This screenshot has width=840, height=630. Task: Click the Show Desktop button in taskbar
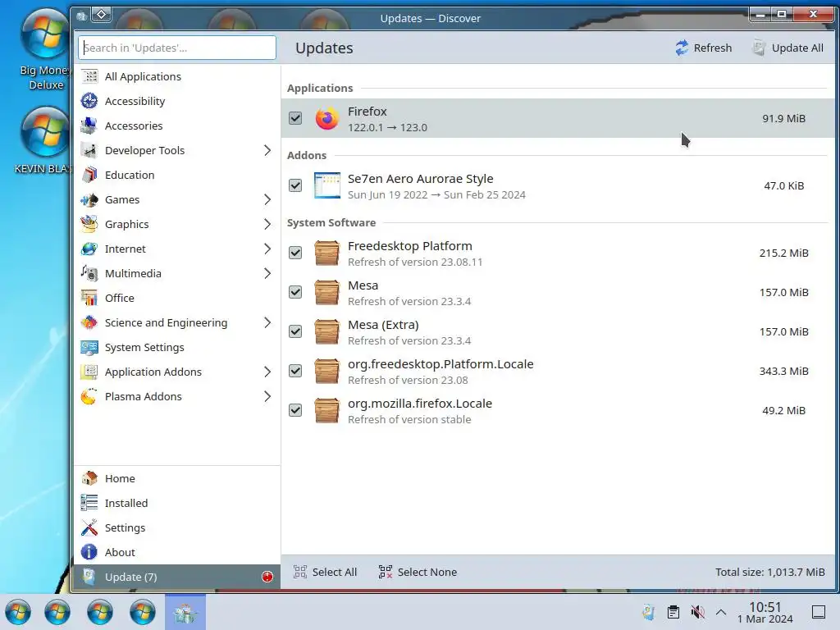(819, 612)
